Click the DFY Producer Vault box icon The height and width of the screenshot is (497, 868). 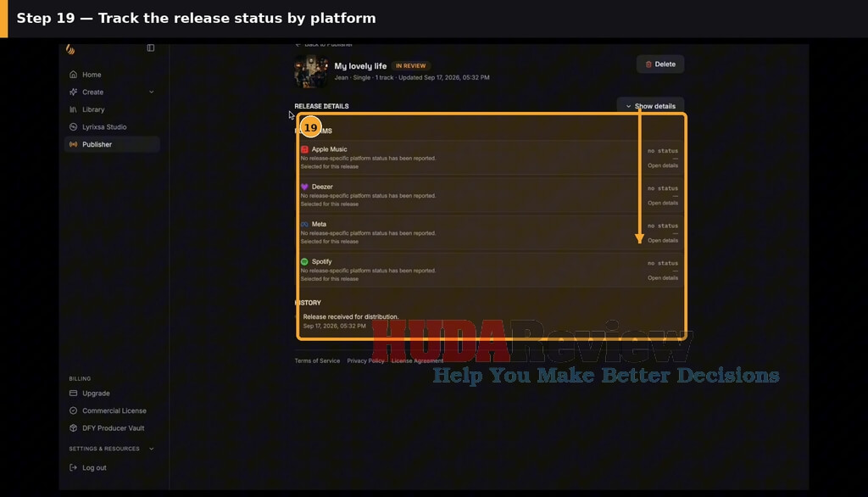click(x=73, y=428)
